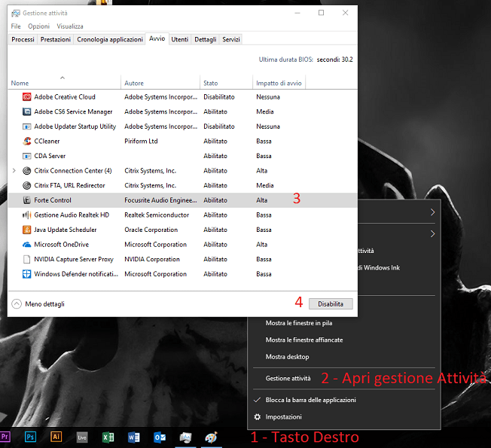
Task: Open the first context menu submenu arrow
Action: point(432,212)
